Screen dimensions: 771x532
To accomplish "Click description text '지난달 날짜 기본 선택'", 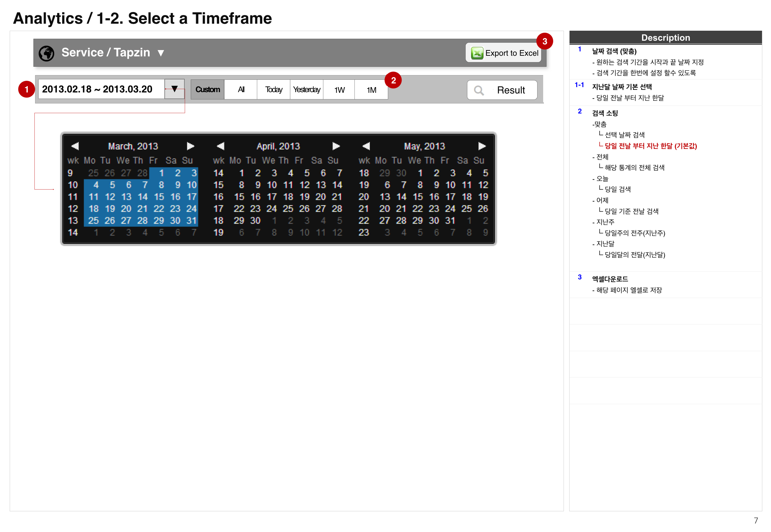I will [x=622, y=87].
